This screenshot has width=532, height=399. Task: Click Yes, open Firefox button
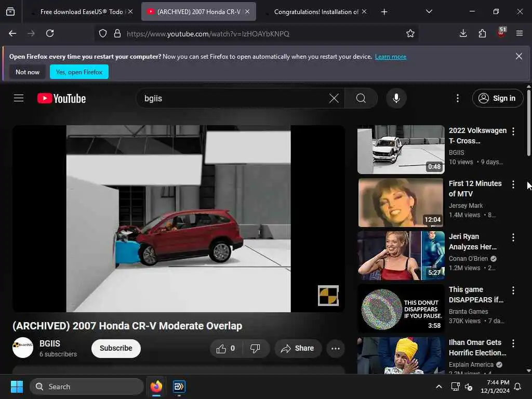click(79, 72)
